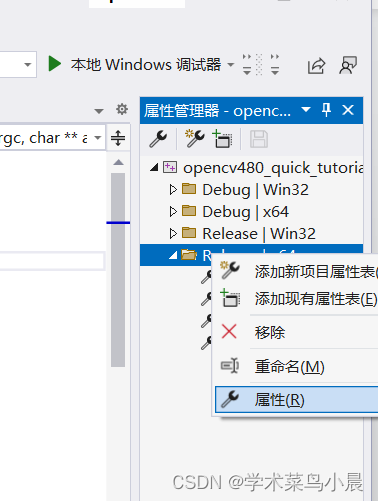
Task: Open the function member dropdown (argc, char **)
Action: [x=98, y=137]
